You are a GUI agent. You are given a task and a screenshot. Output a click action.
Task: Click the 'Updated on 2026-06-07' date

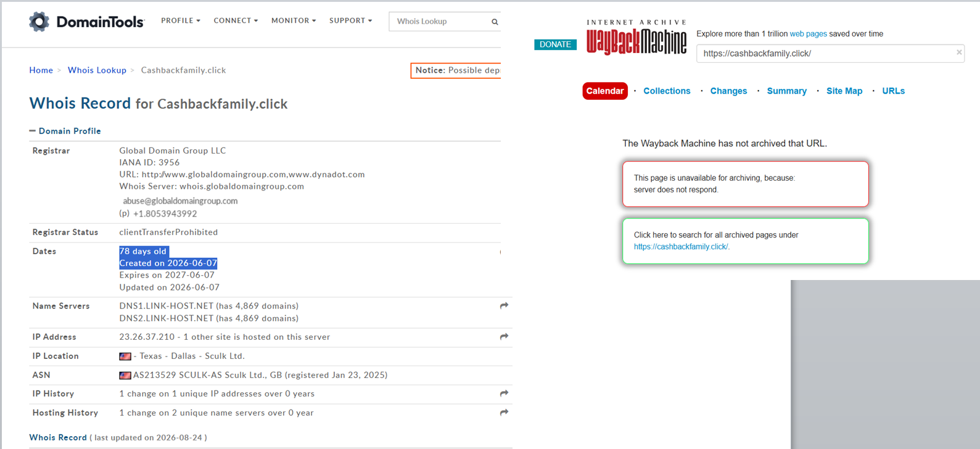170,287
